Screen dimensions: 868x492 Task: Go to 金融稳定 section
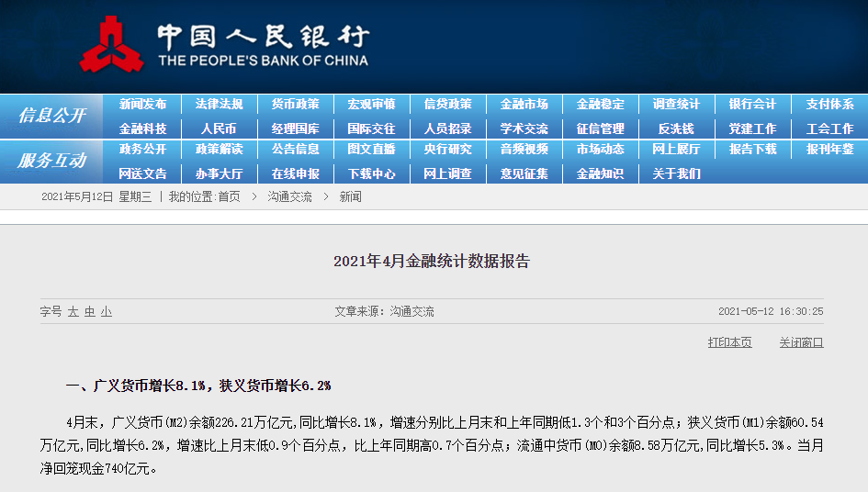click(601, 104)
